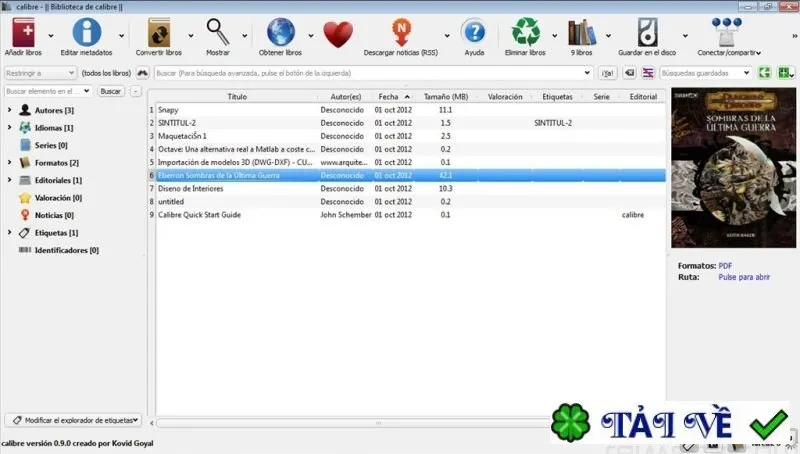Sort by Tamaño (MB) column header
Screen dimensions: 800x454
(445, 96)
